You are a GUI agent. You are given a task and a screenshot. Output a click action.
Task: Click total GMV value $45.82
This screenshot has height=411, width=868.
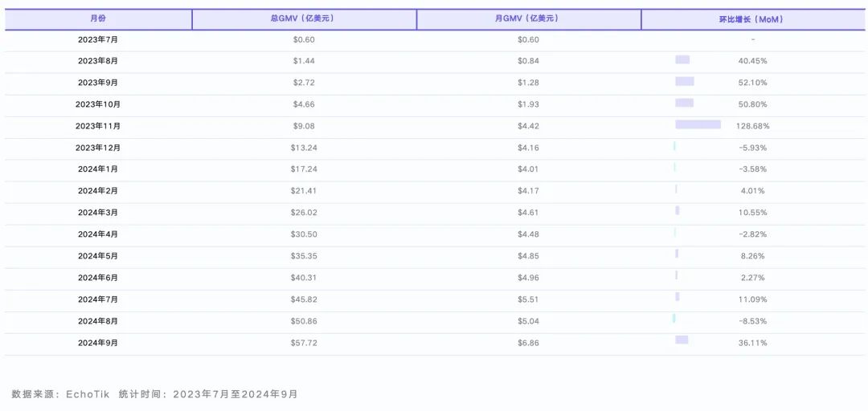304,299
